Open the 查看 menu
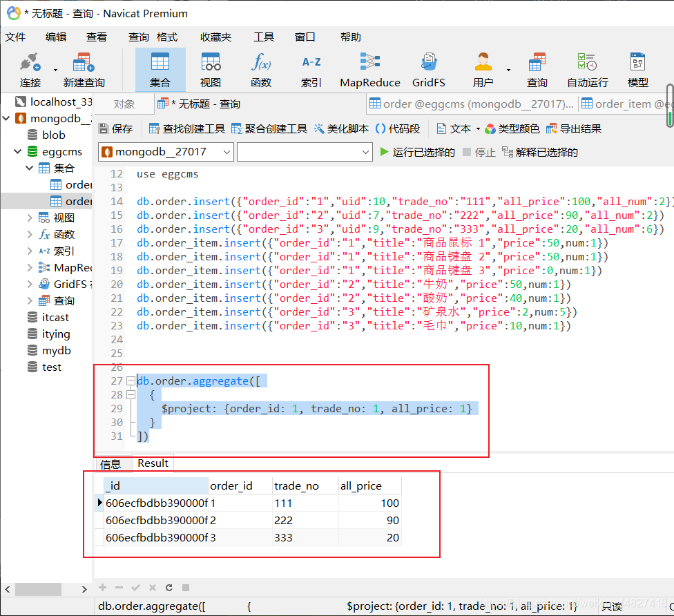Screen dimensions: 674x616 [x=96, y=37]
